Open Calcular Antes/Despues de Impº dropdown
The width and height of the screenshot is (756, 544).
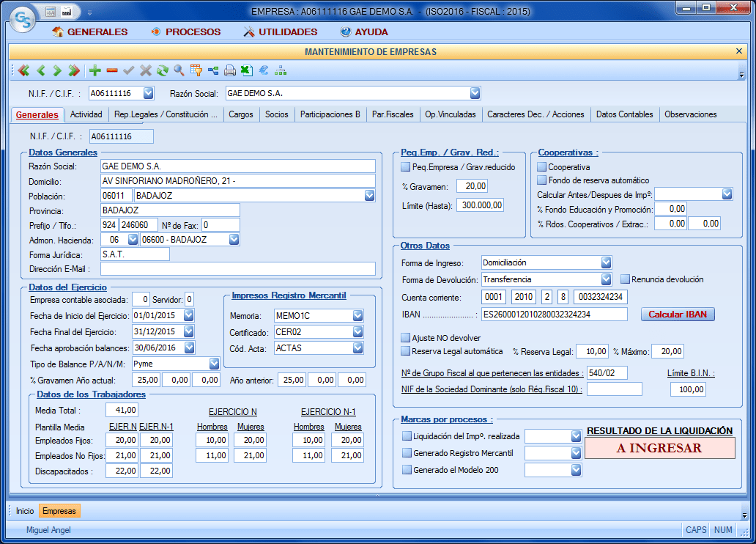[727, 194]
